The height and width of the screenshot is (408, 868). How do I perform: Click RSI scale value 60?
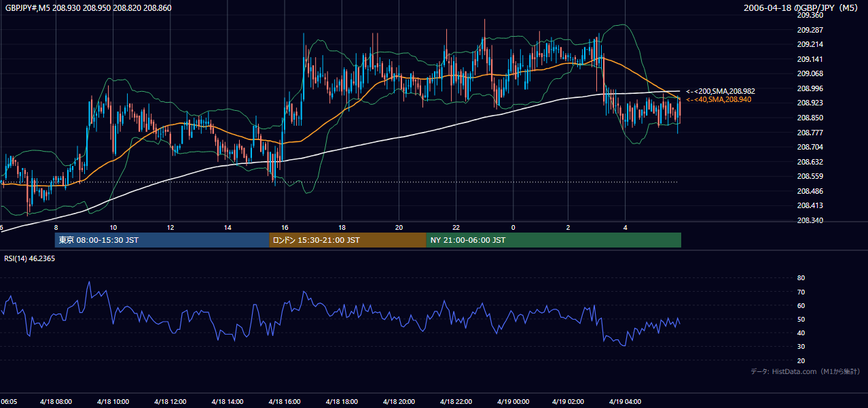(x=801, y=305)
